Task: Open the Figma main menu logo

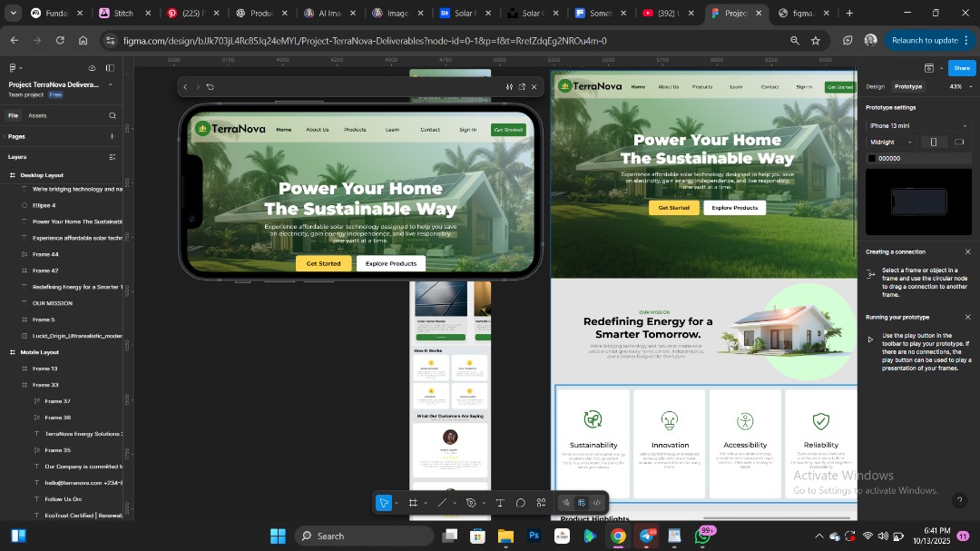Action: pyautogui.click(x=14, y=67)
